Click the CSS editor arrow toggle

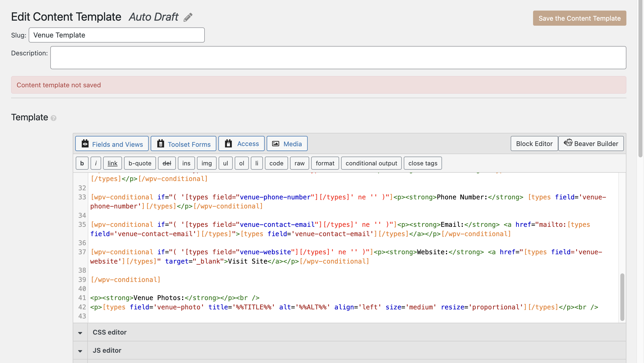[x=80, y=333]
